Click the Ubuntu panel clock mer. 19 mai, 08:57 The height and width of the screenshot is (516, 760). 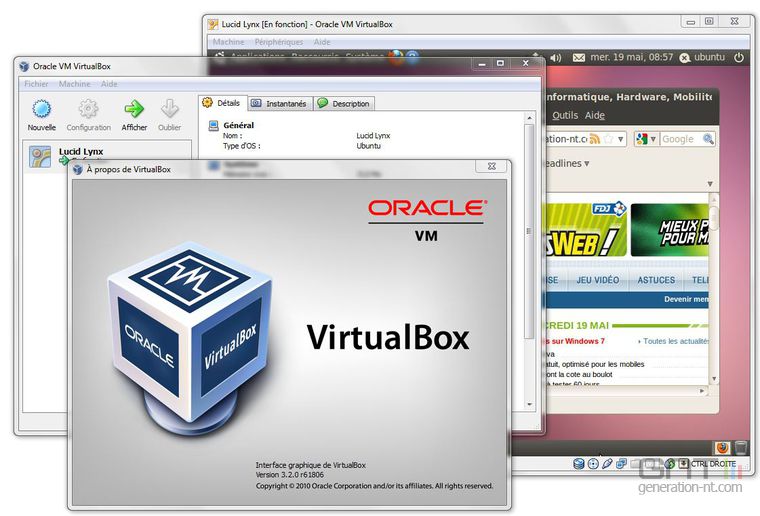click(x=631, y=57)
